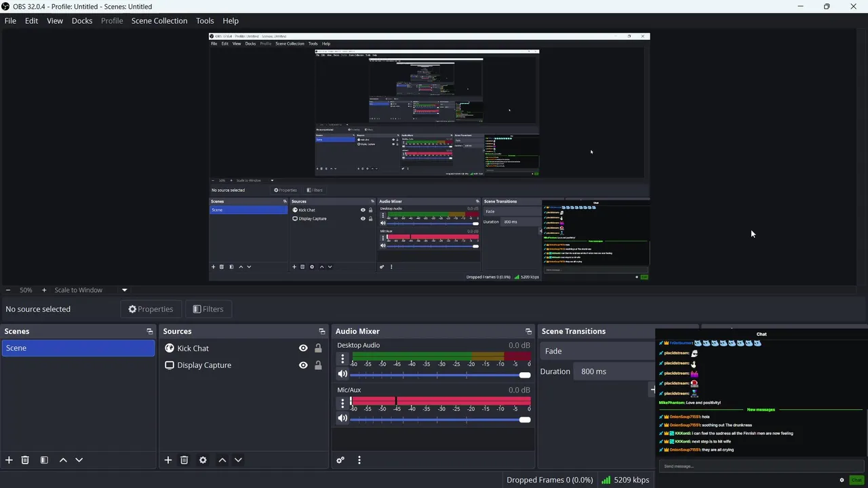This screenshot has width=868, height=488.
Task: Open scene filters icon in Scenes panel
Action: (x=44, y=460)
